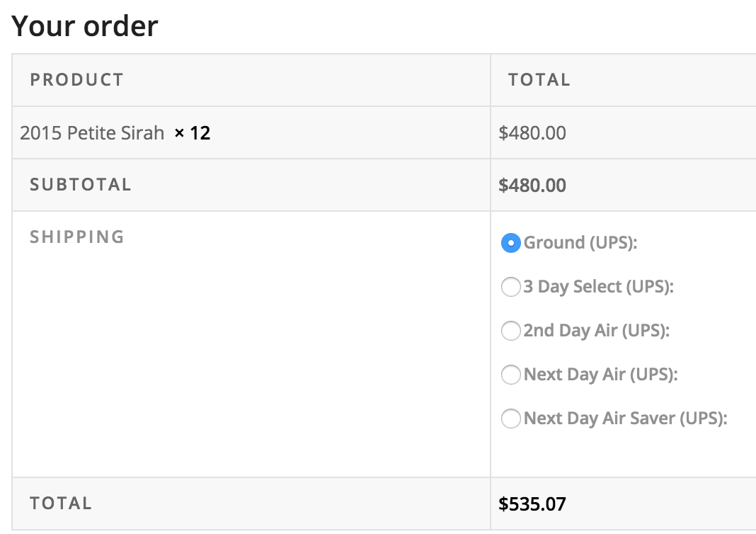Click the $535.07 order total amount

click(532, 504)
